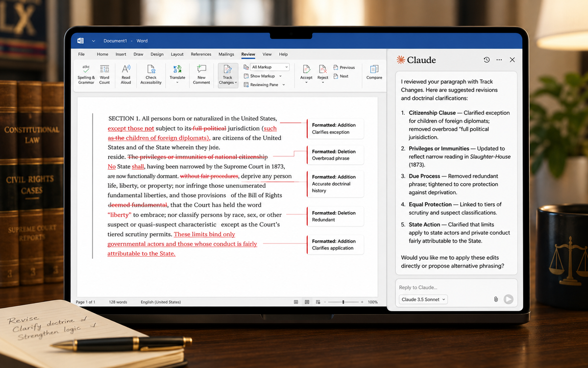Click 'State Action' heading in Claude reply
Image resolution: width=588 pixels, height=368 pixels.
click(x=425, y=224)
